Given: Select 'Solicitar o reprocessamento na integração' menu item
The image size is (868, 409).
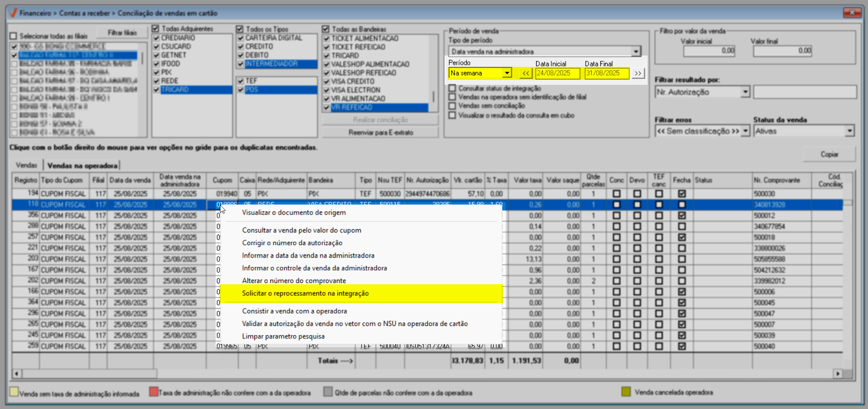Looking at the screenshot, I should tap(305, 293).
